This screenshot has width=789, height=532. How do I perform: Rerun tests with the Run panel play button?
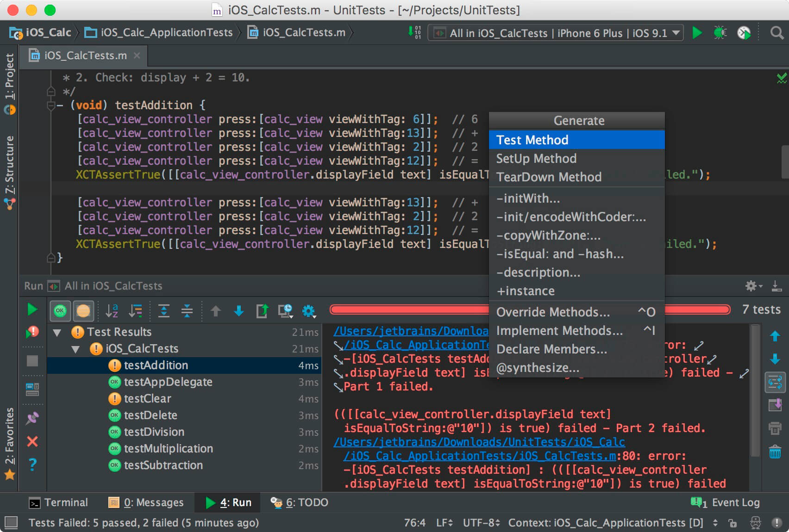pyautogui.click(x=32, y=309)
